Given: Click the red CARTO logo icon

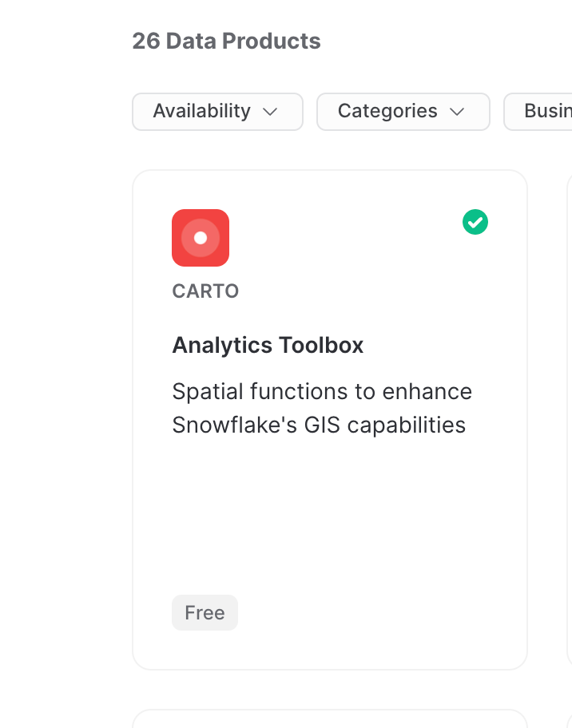Looking at the screenshot, I should pos(201,237).
